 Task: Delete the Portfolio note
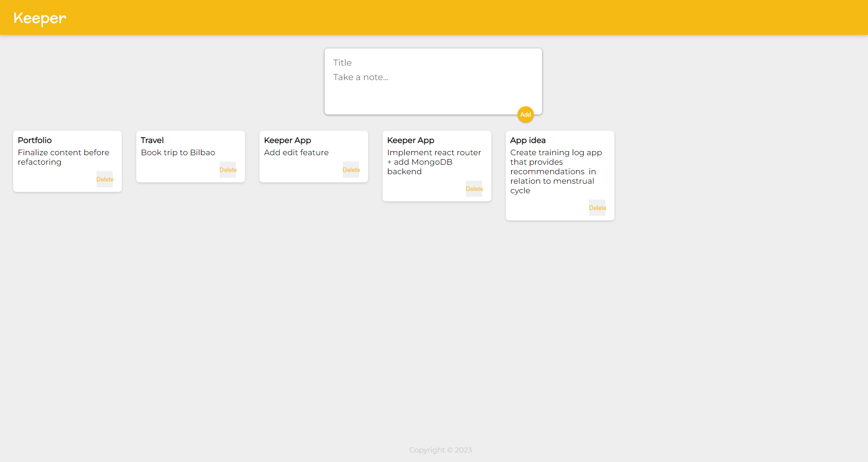105,179
